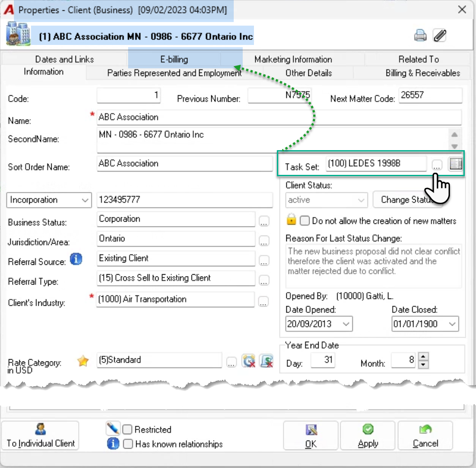Apply the client property changes
Image resolution: width=476 pixels, height=468 pixels.
tap(368, 436)
